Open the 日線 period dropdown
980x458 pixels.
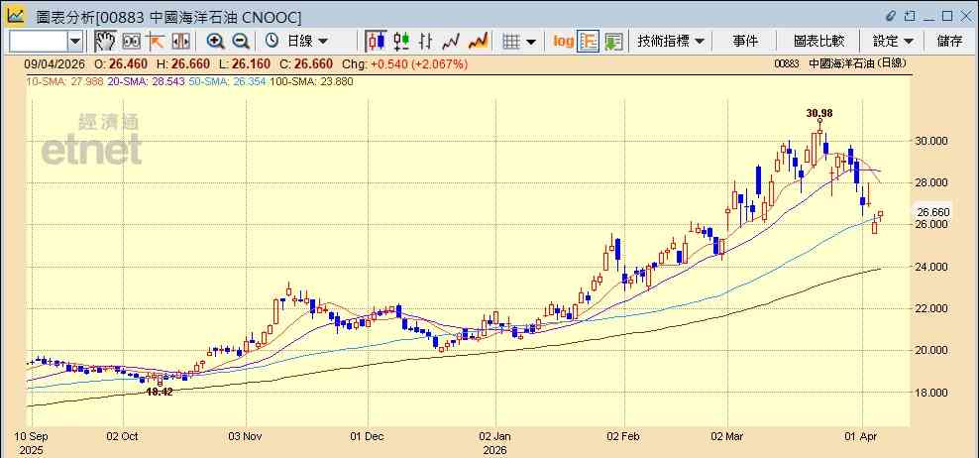coord(307,42)
